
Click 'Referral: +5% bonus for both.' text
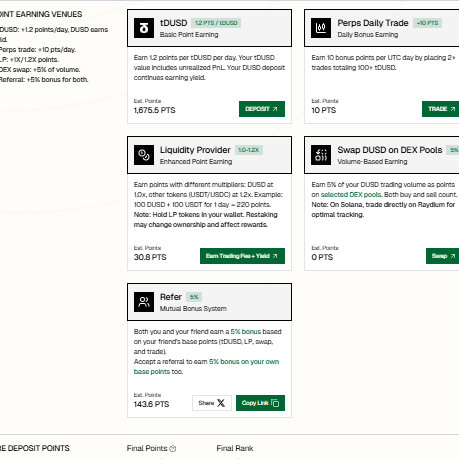click(44, 80)
